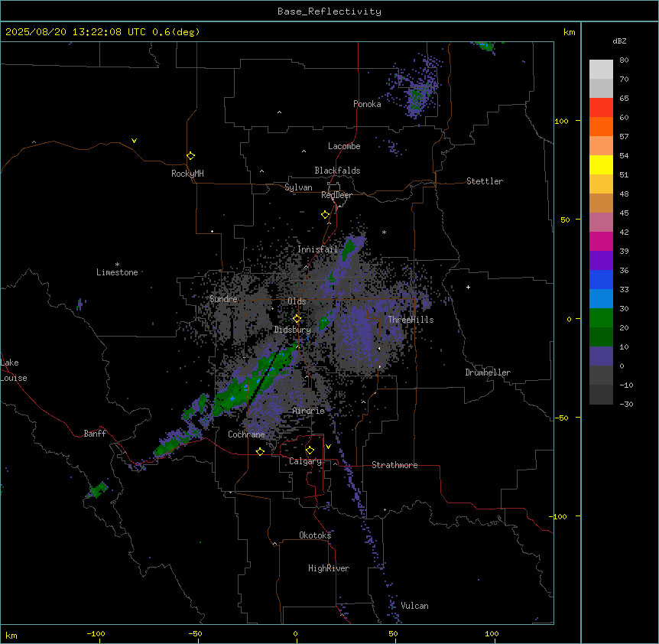
Task: Click the 80 value atop the dBZ scale
Action: [624, 60]
